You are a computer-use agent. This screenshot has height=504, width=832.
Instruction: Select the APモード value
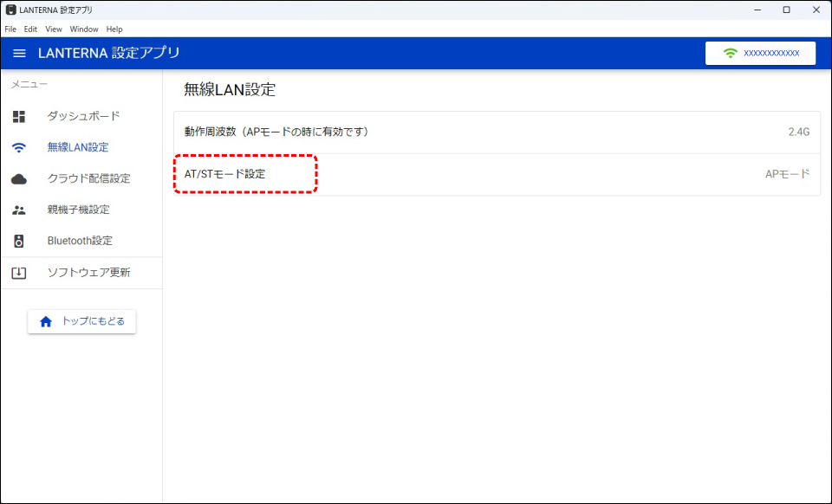(x=786, y=174)
